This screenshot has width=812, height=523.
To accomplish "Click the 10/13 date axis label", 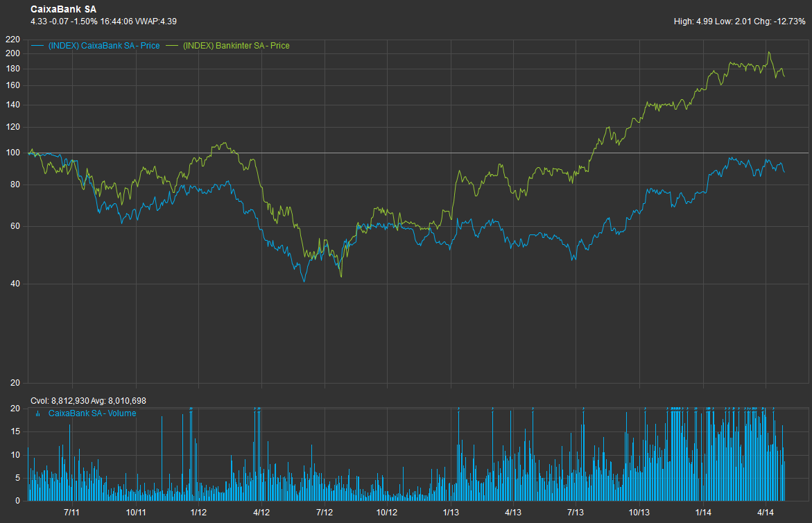I will (639, 512).
